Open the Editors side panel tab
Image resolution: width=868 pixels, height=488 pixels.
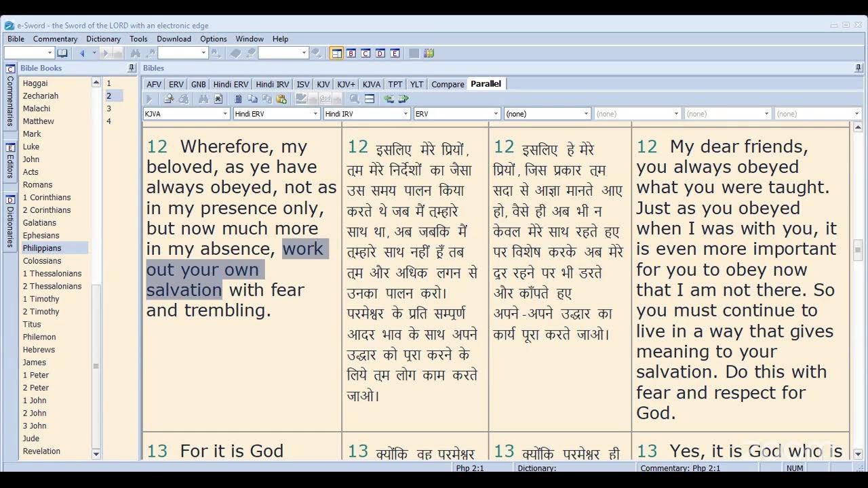pyautogui.click(x=10, y=161)
